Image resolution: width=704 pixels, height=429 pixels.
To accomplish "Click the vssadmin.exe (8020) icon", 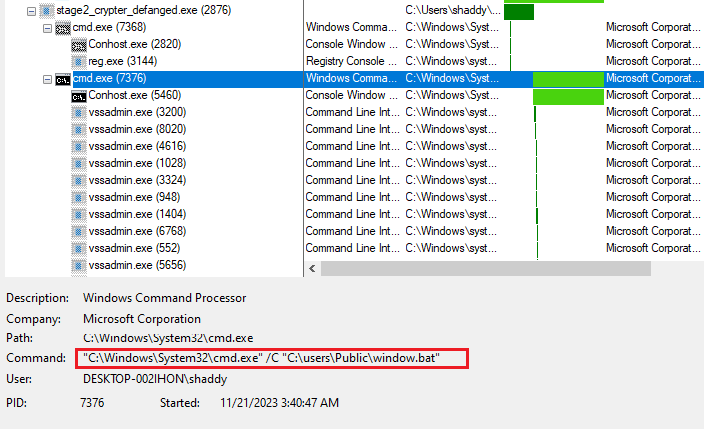I will pyautogui.click(x=79, y=130).
